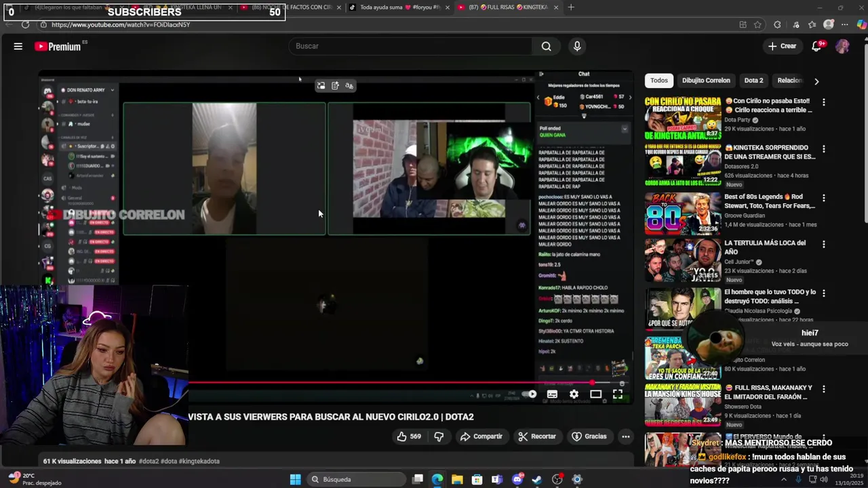Viewport: 868px width, 488px height.
Task: Collapse the Poll ended chevron in video chat
Action: click(625, 129)
